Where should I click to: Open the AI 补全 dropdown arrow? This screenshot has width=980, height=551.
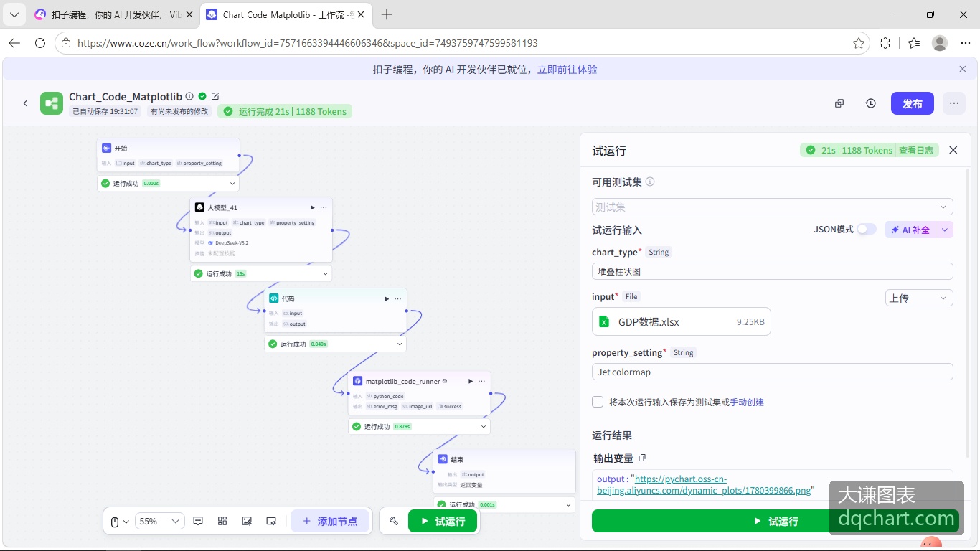click(x=946, y=230)
